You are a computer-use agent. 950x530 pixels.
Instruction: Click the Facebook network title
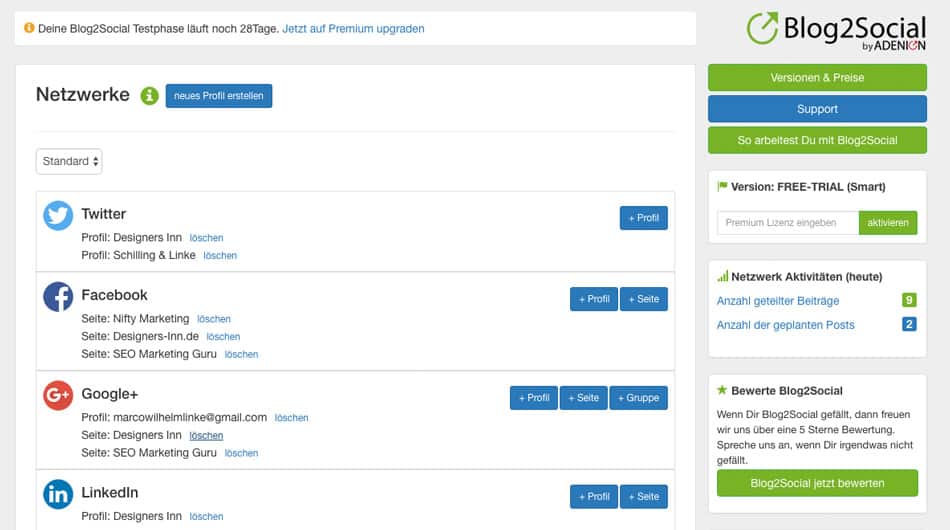point(115,295)
